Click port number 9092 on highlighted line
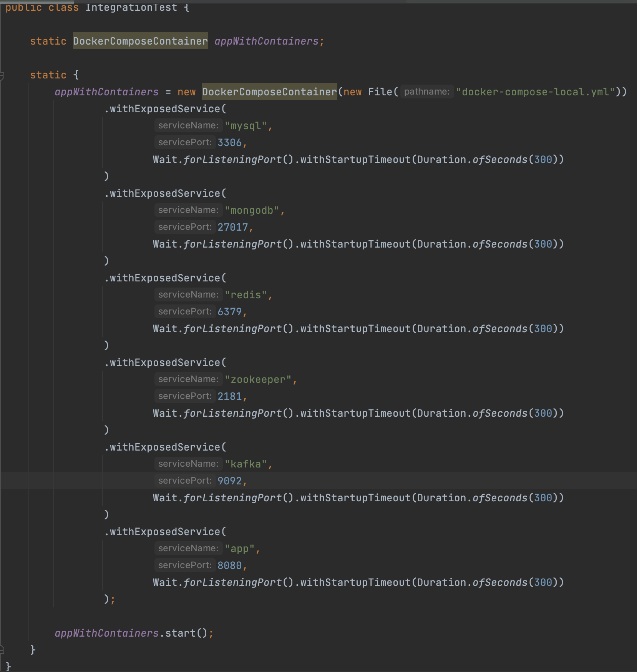 point(230,481)
